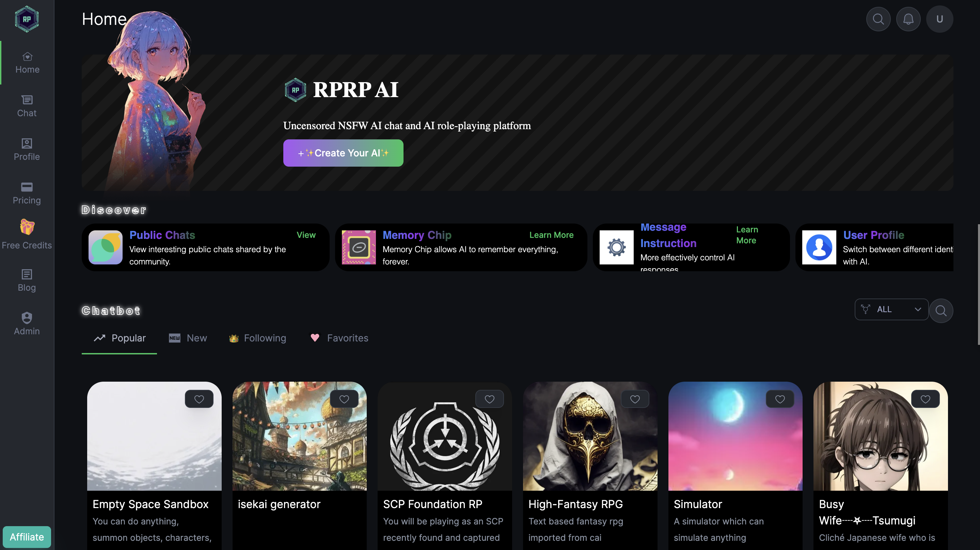Open the High-Fantasy RPG skull mask thumbnail
The width and height of the screenshot is (980, 550).
click(590, 436)
